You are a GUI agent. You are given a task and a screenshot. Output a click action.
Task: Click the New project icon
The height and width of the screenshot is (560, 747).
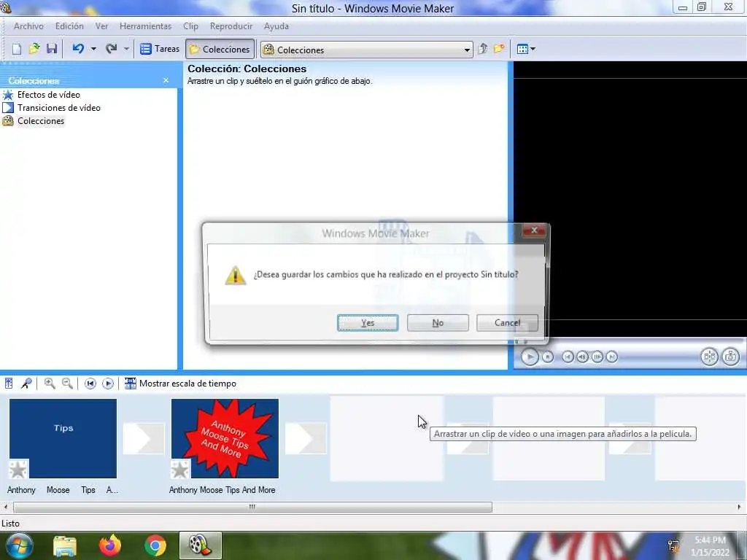pos(17,49)
